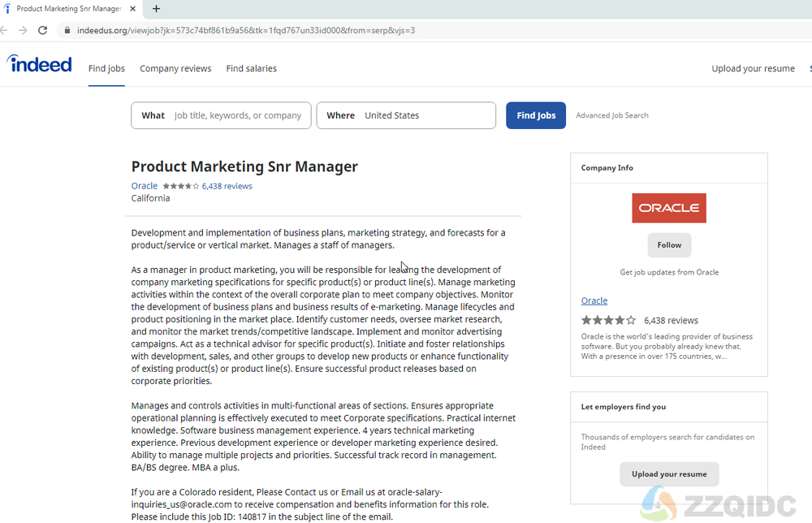Click the Company Info panel heading

[607, 168]
